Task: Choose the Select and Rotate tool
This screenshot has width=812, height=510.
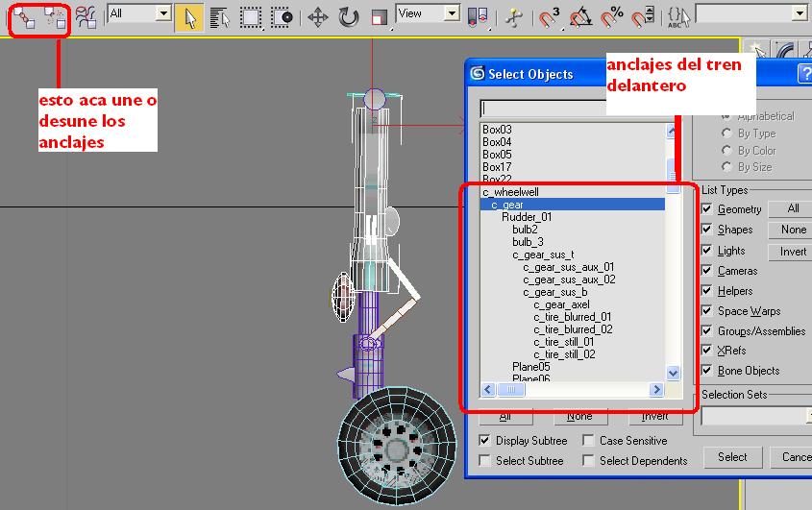Action: [x=348, y=16]
